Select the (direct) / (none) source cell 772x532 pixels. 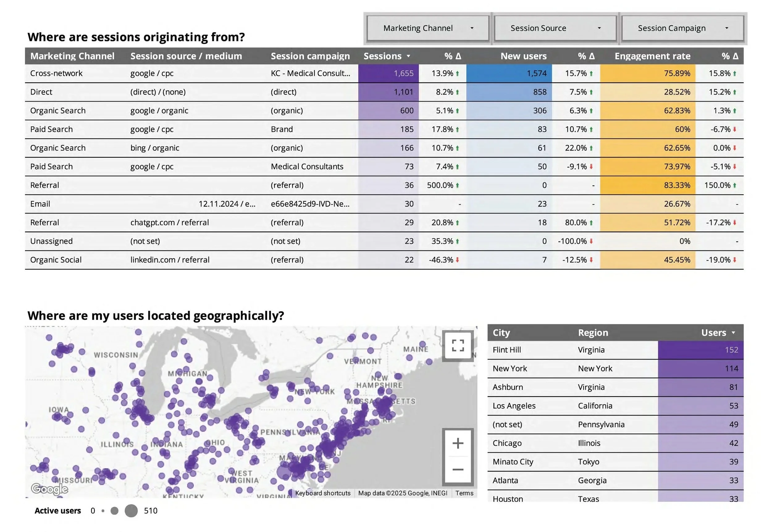tap(158, 92)
